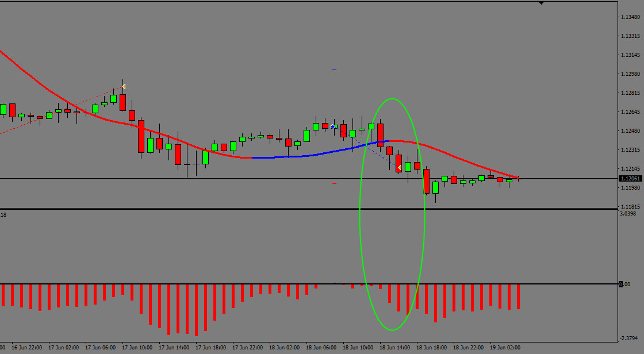
Task: Click the indicator scale value -2.3794
Action: coord(628,338)
